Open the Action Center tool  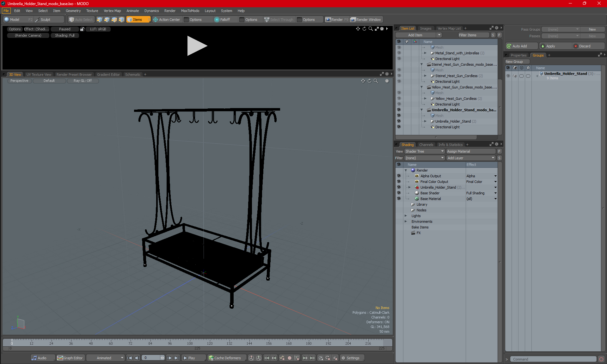167,20
